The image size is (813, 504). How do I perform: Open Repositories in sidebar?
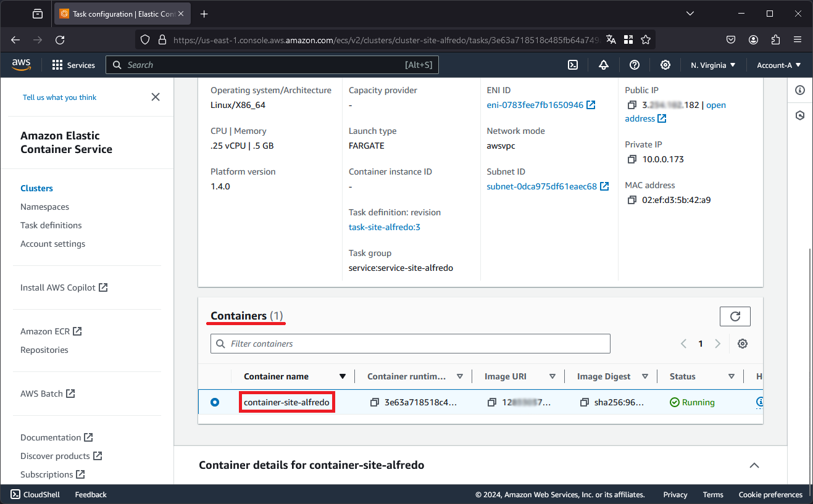(x=44, y=350)
